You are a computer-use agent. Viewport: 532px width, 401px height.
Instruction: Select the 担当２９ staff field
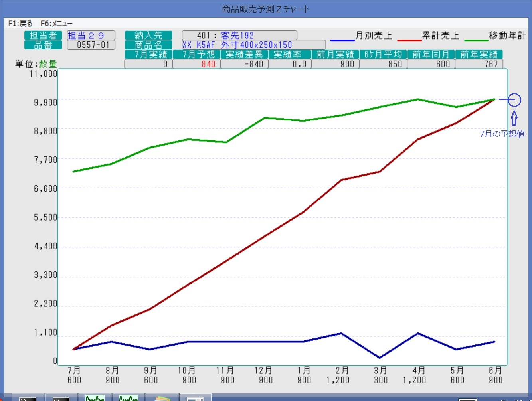[91, 36]
